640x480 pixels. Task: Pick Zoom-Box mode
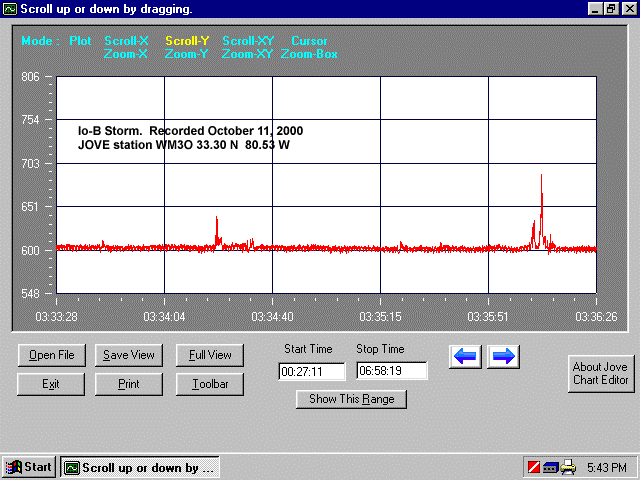click(309, 54)
